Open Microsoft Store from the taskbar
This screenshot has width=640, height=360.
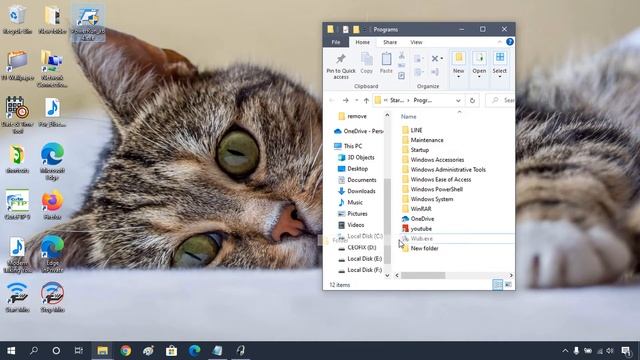click(171, 351)
